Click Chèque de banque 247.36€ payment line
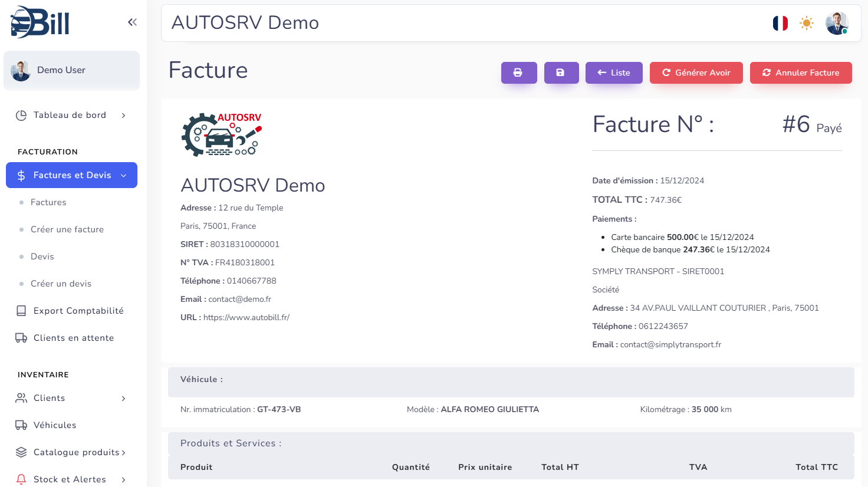The height and width of the screenshot is (487, 868). point(691,249)
